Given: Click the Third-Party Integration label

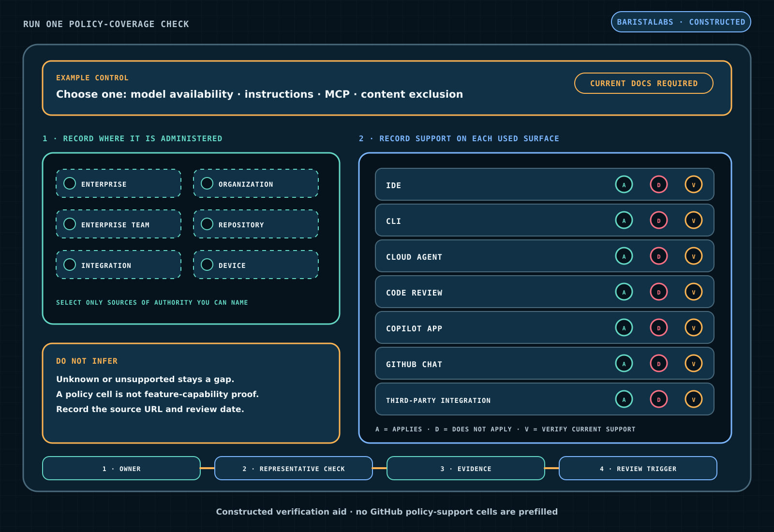Looking at the screenshot, I should pos(438,400).
